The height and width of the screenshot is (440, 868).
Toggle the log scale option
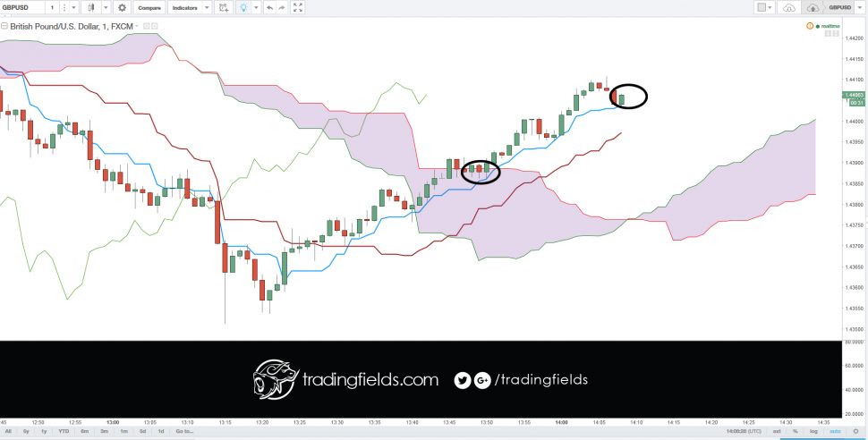tap(813, 431)
